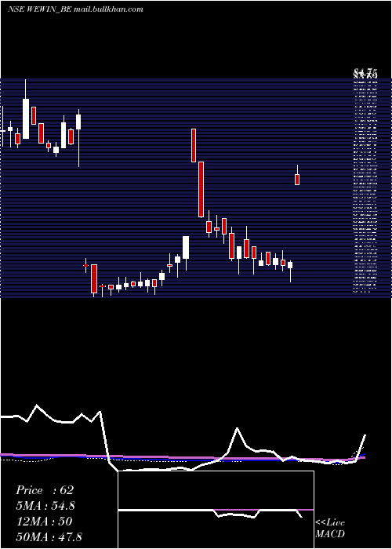Click the 'NSE WEWIN_BE mail.bullkhan.com' title text
Viewport: 392px width, 549px height.
click(75, 9)
